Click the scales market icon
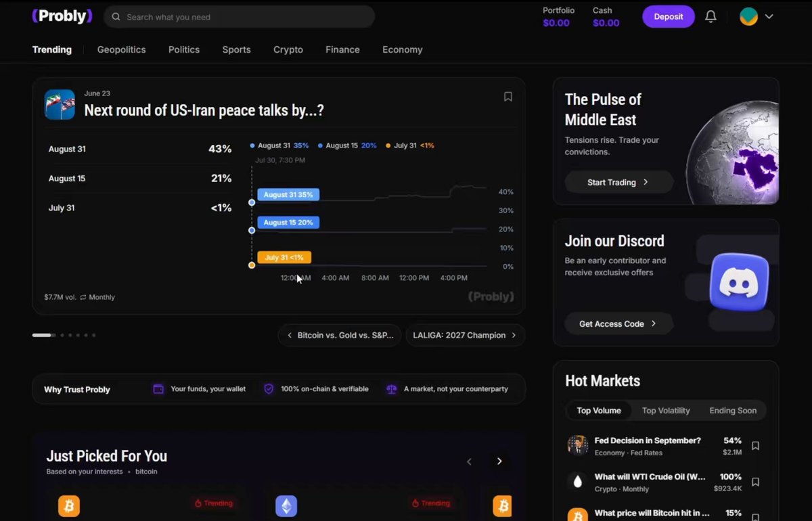Viewport: 812px width, 521px height. tap(391, 389)
